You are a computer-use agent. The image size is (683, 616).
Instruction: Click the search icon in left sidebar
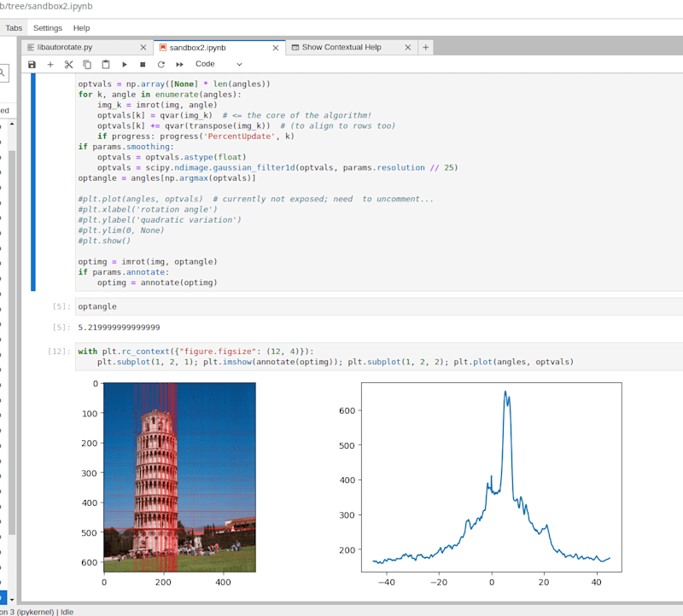click(3, 73)
